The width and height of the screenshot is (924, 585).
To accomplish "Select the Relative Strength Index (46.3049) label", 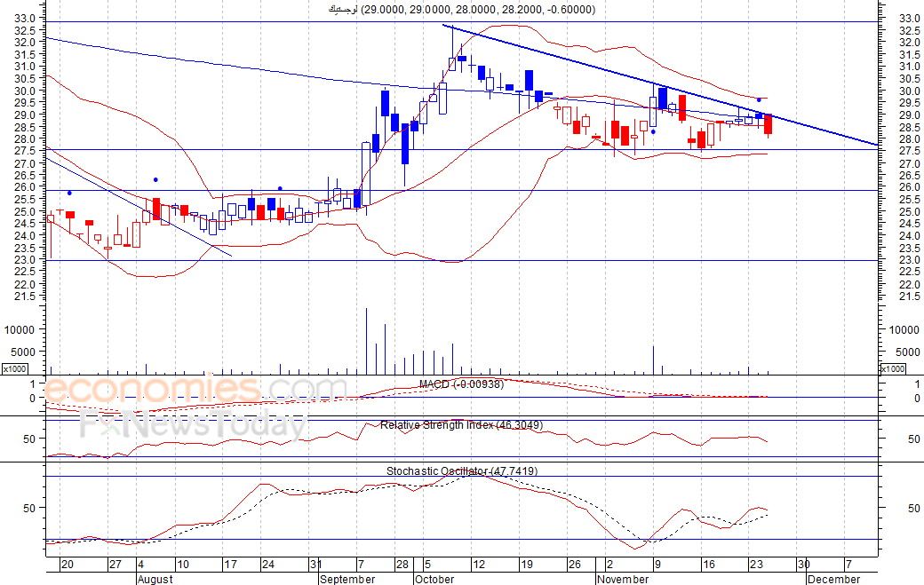I will click(x=461, y=425).
